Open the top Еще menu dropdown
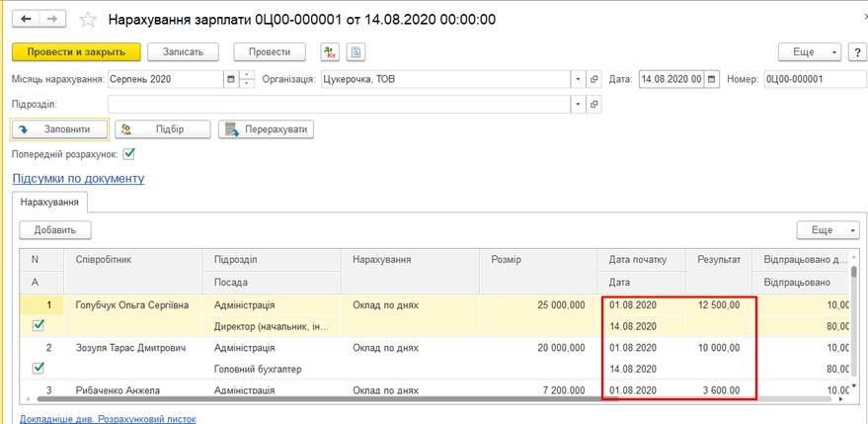The image size is (868, 424). click(810, 52)
